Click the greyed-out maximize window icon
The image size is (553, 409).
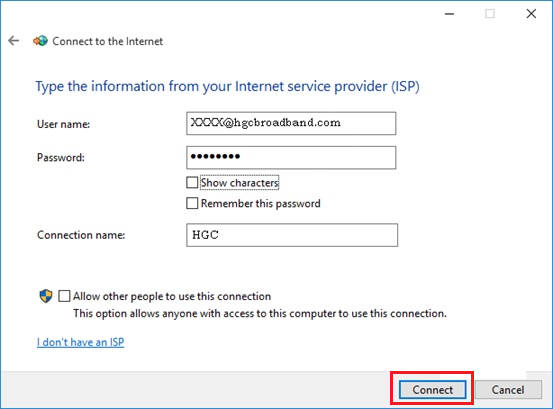[490, 14]
